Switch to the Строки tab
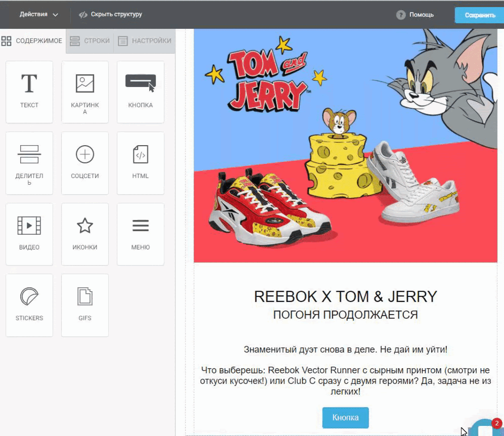Image resolution: width=504 pixels, height=436 pixels. tap(89, 41)
